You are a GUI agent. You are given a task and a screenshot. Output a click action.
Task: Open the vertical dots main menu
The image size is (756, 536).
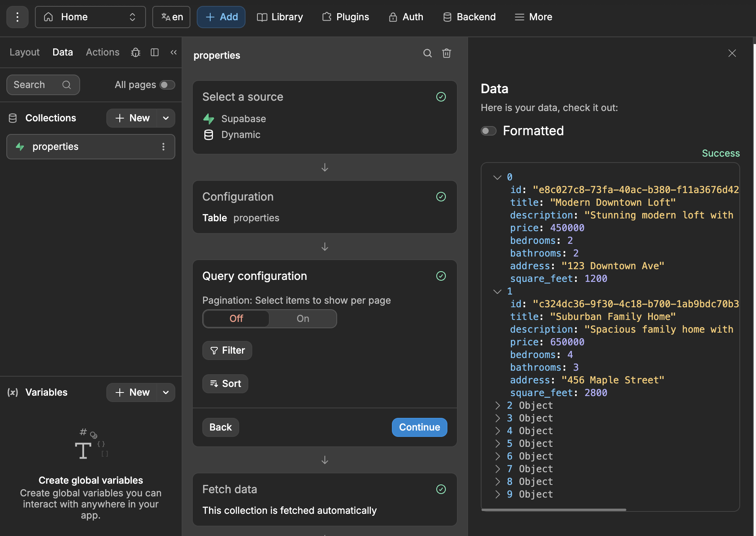(x=17, y=17)
